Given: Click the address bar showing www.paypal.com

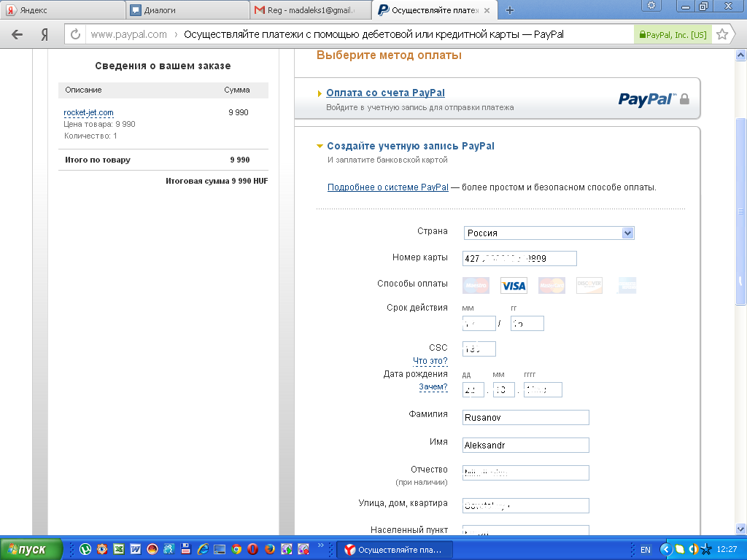Looking at the screenshot, I should click(360, 34).
